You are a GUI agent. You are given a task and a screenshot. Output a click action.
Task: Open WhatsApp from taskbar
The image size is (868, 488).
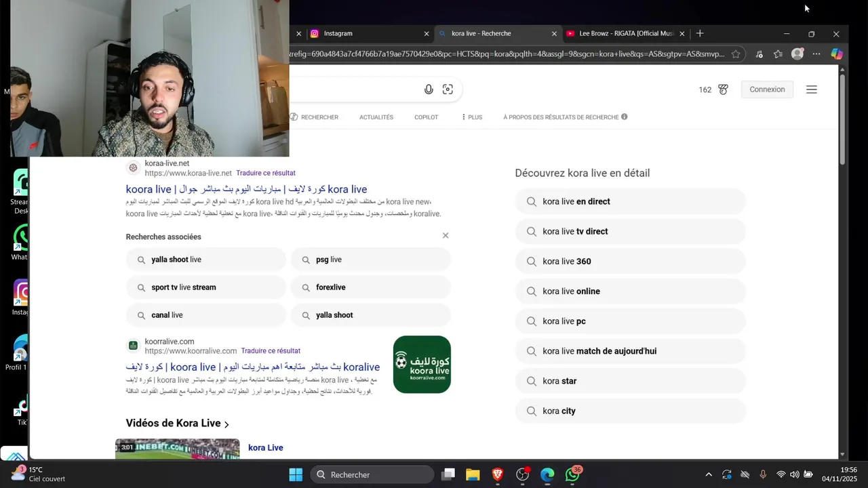tap(572, 474)
